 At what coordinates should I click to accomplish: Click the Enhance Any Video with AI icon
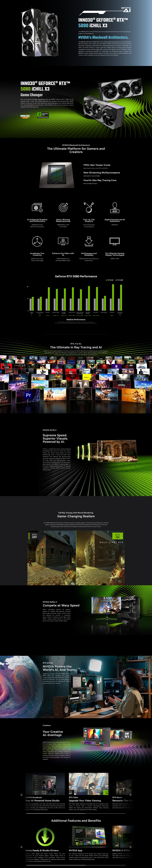tap(63, 241)
